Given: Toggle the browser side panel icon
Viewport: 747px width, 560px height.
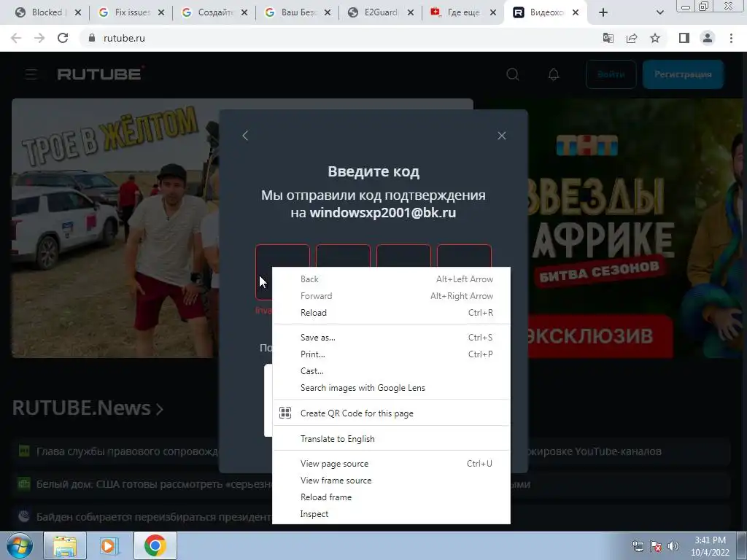Looking at the screenshot, I should point(684,38).
